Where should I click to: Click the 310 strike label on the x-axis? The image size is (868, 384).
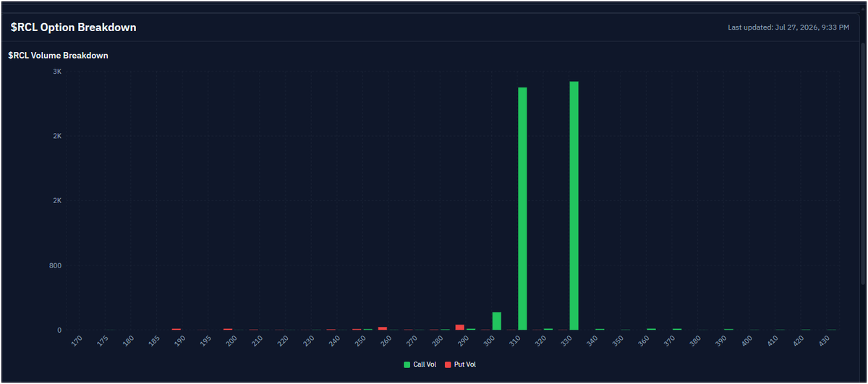point(514,341)
